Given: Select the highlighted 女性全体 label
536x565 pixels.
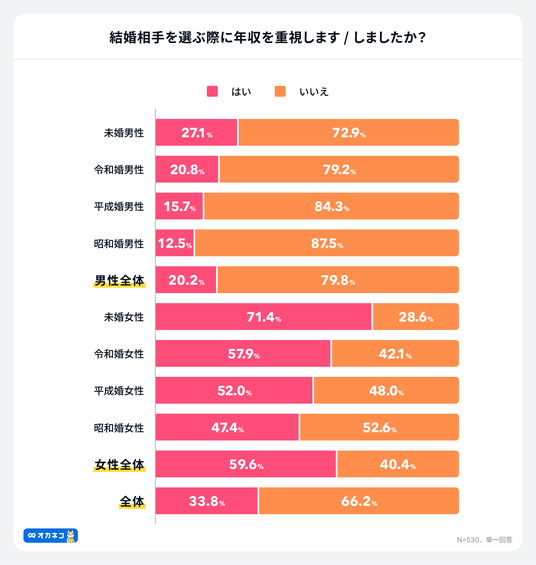Looking at the screenshot, I should coord(119,465).
